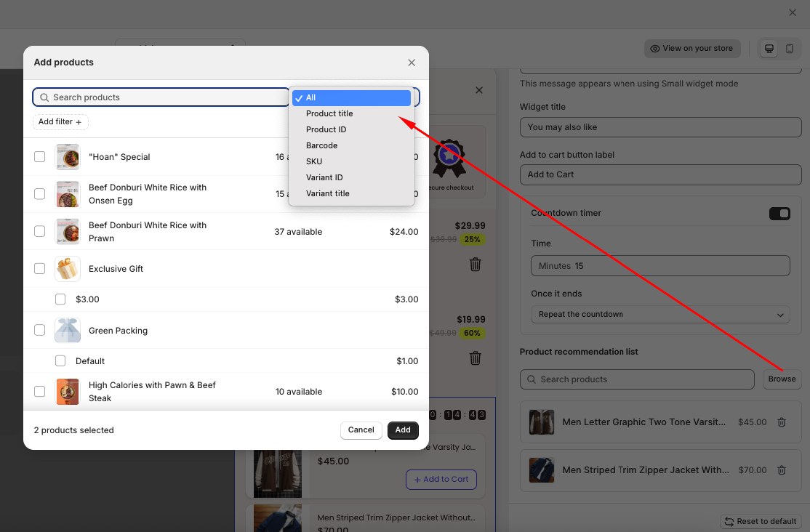Click the Browse button
Image resolution: width=810 pixels, height=532 pixels.
click(x=782, y=379)
